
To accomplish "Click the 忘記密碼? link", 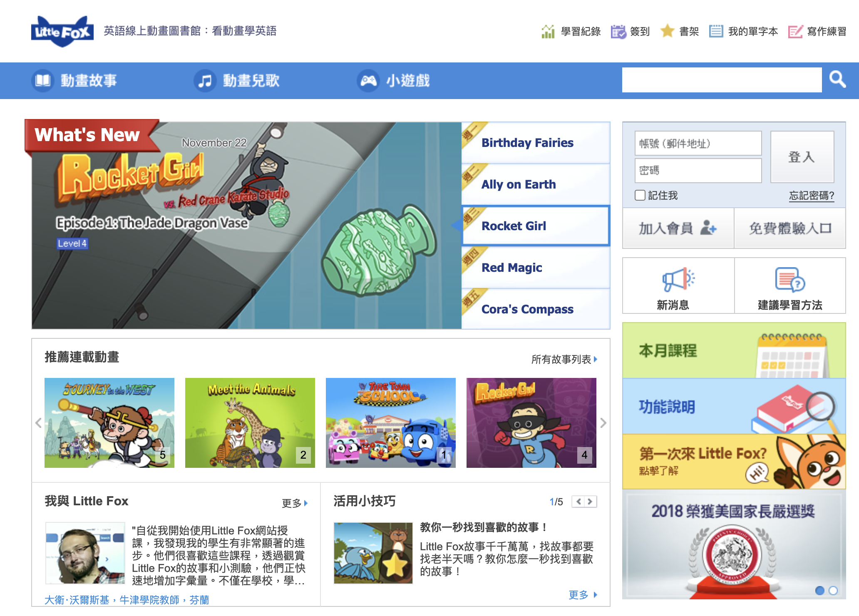I will 811,195.
